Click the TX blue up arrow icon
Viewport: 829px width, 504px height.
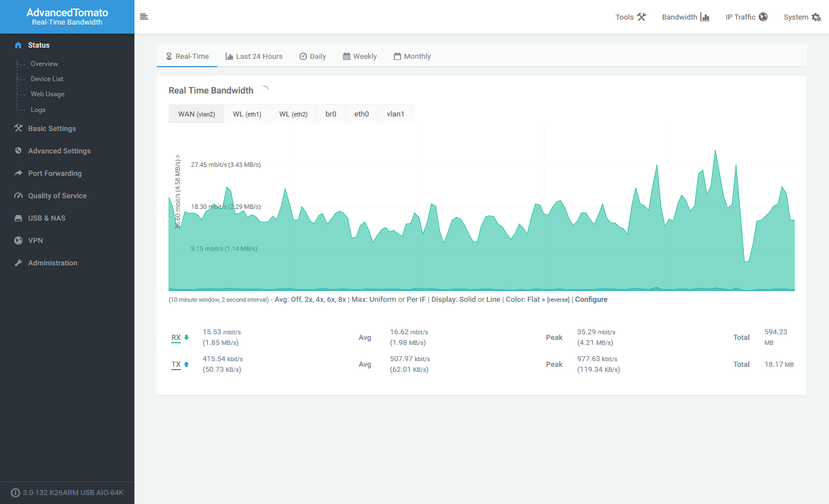[187, 364]
